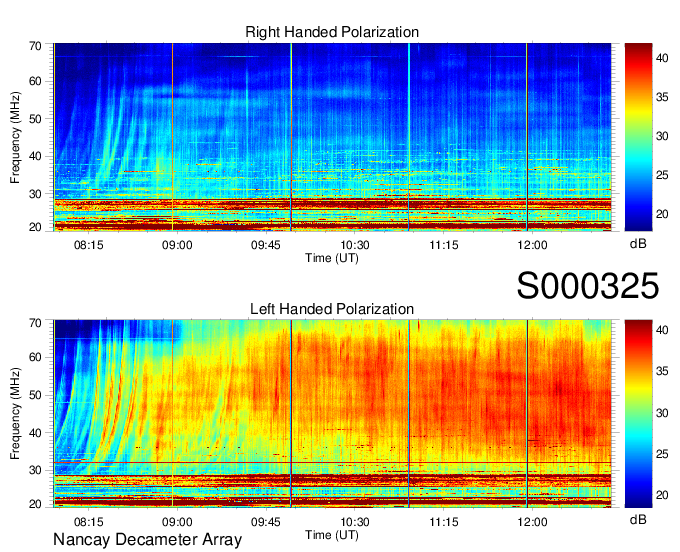Click the 60 MHz tick on the upper plot

(35, 81)
